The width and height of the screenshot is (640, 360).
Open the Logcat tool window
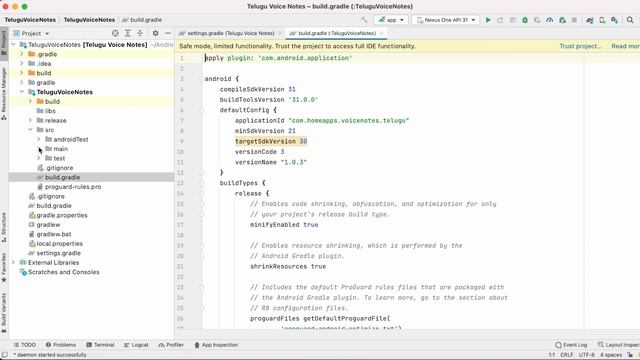pos(136,345)
